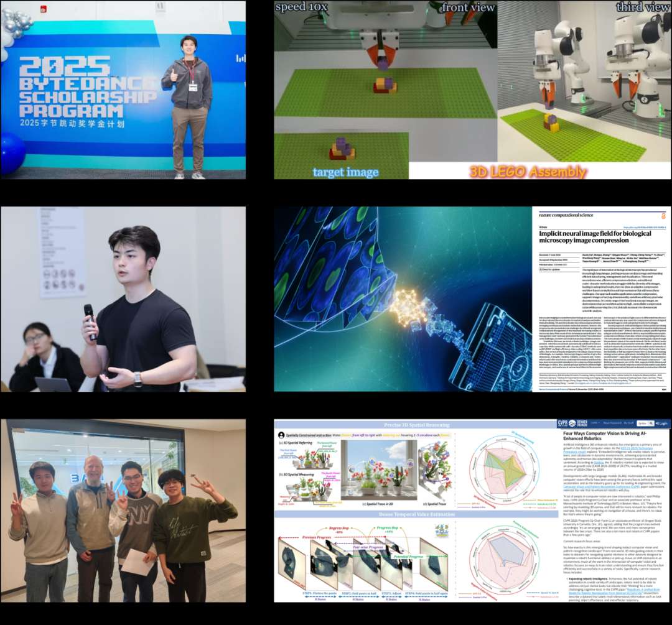Select the ByteDance Scholarship Program photo

[123, 90]
